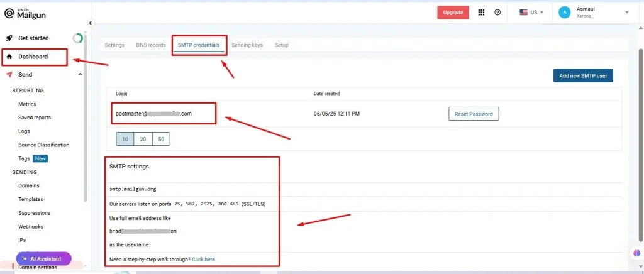Open the Asmaul account dropdown arrow
Screen dimensions: 644x274
click(x=627, y=13)
